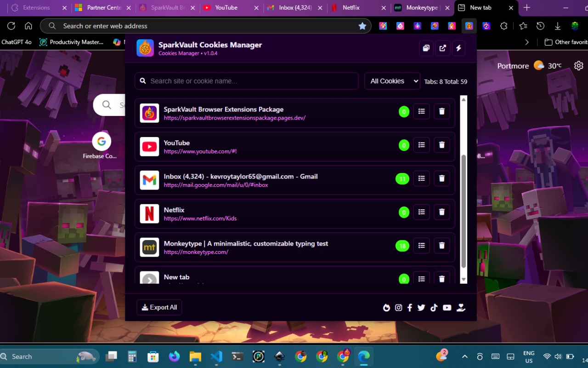Viewport: 588px width, 368px height.
Task: Click the lightning bolt icon in SparkVault header
Action: point(458,48)
